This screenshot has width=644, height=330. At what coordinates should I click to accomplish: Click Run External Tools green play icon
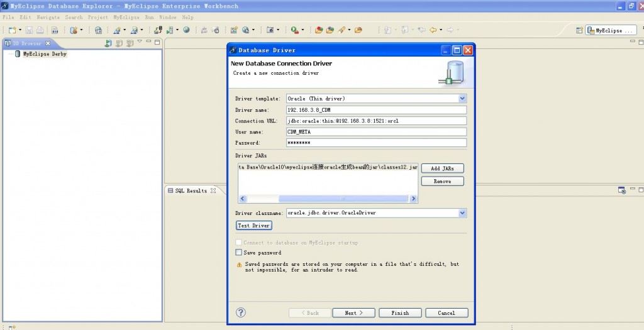294,30
